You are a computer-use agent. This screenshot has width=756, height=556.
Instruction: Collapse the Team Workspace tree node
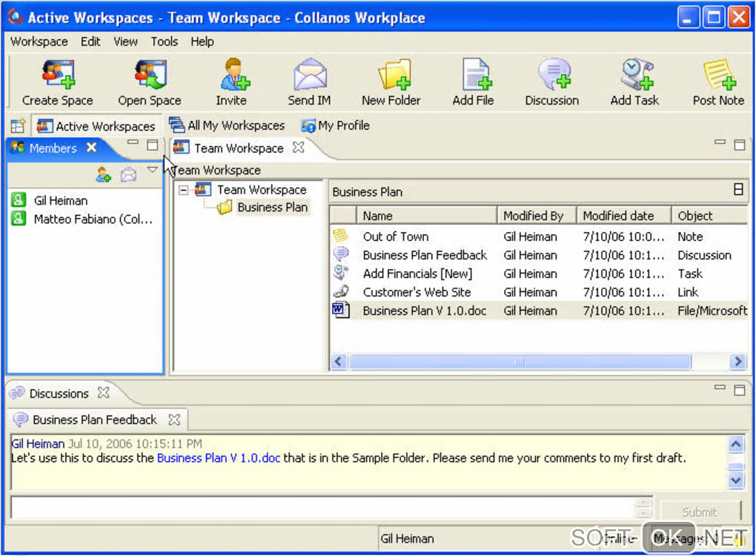tap(183, 190)
